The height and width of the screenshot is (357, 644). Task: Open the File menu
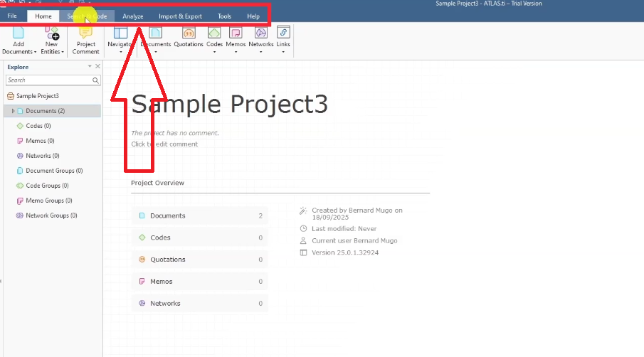tap(12, 16)
